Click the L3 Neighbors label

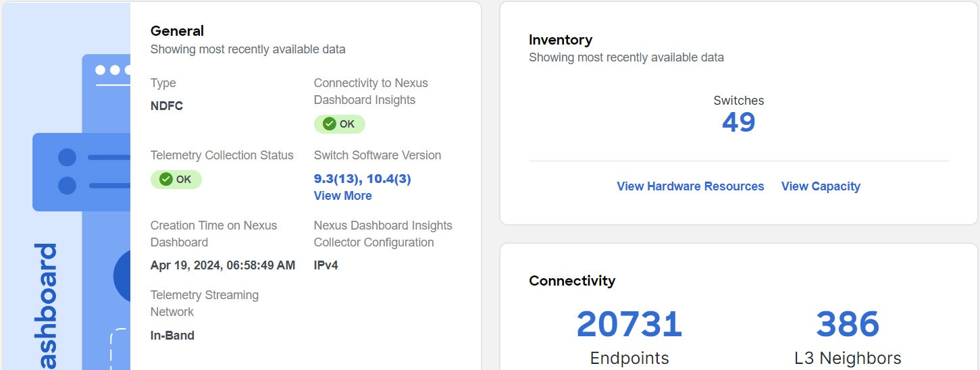(848, 358)
